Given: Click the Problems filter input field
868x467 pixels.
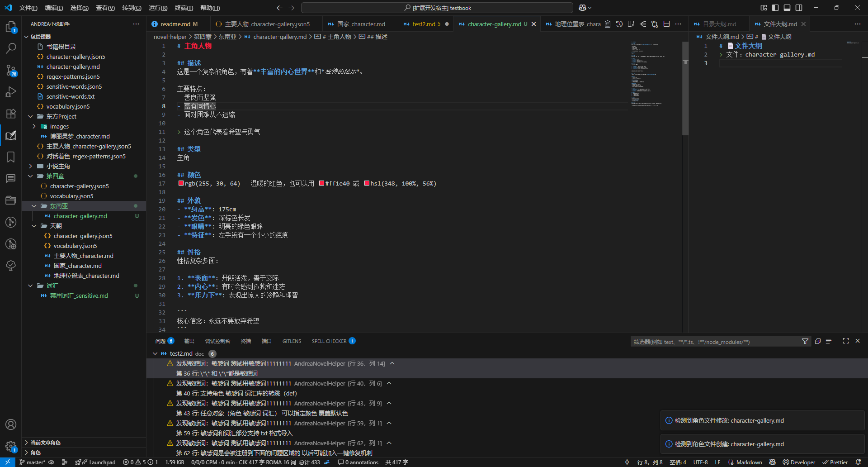Looking at the screenshot, I should pos(714,342).
